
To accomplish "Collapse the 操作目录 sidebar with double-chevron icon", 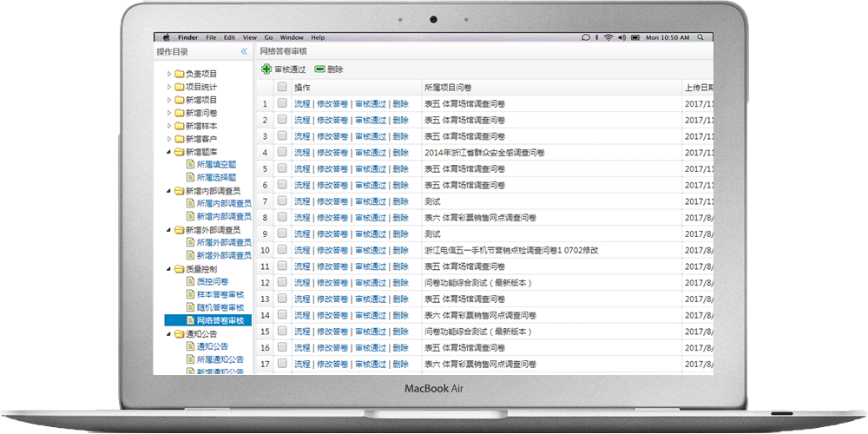I will tap(244, 52).
